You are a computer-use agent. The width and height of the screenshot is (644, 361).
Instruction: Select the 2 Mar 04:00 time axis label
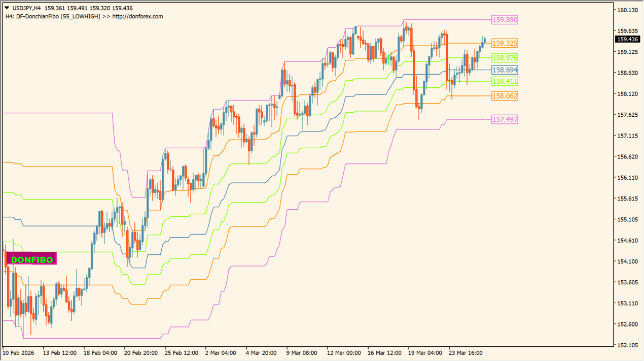point(221,352)
